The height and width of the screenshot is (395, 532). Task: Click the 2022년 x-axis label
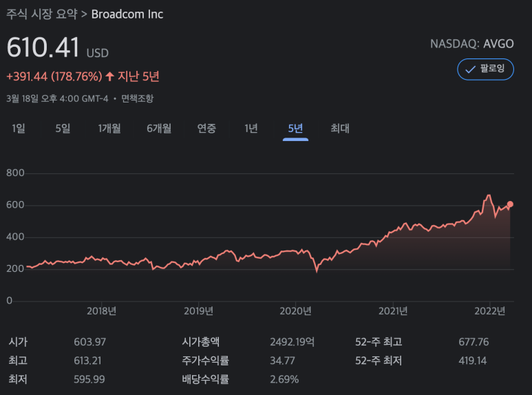click(490, 311)
